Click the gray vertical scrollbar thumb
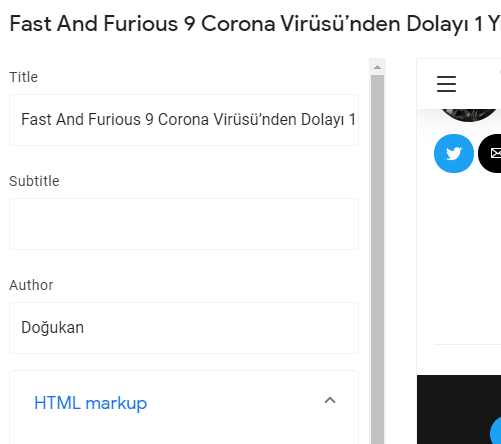 pos(377,259)
